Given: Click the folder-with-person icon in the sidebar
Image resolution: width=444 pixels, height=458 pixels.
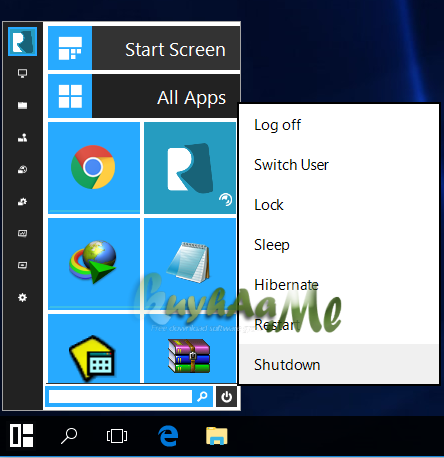Looking at the screenshot, I should click(22, 137).
